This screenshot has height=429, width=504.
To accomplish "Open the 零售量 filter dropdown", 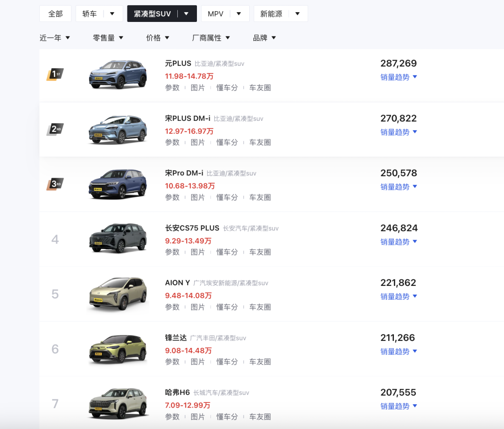I will tap(108, 38).
